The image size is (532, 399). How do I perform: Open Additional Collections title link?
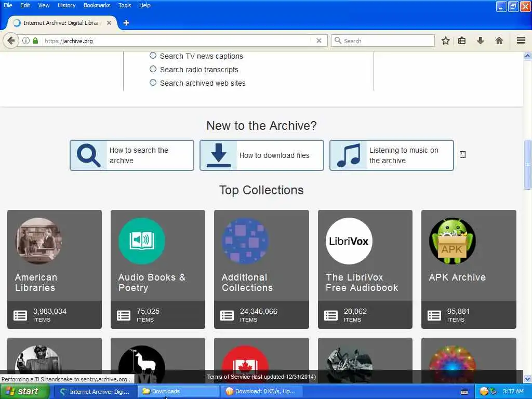click(x=247, y=282)
